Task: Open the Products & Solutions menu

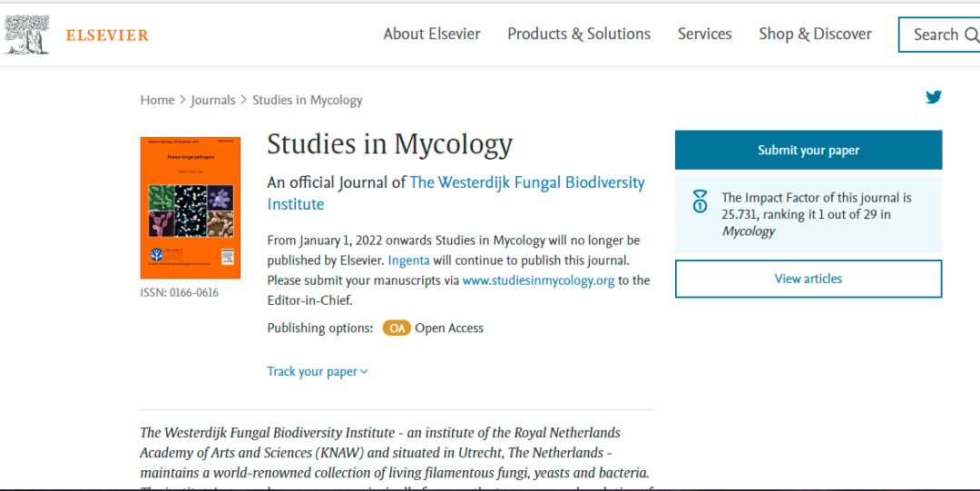Action: [578, 34]
